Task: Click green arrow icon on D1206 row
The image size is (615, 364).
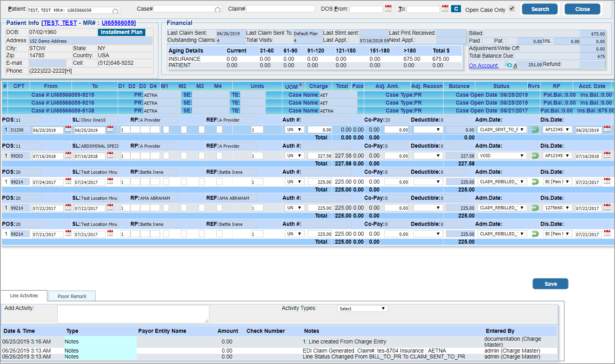Action: pos(535,130)
